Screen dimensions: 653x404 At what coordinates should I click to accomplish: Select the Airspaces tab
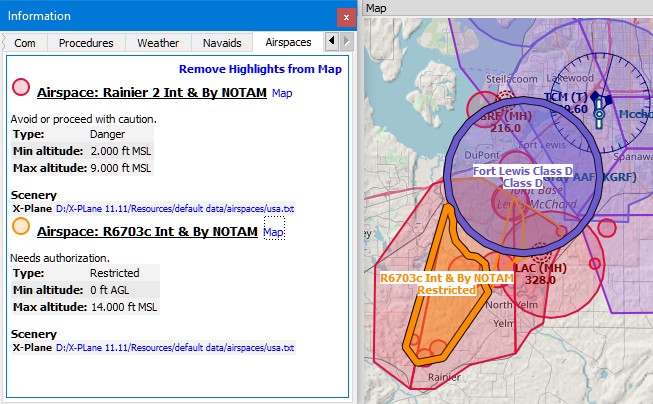point(288,42)
